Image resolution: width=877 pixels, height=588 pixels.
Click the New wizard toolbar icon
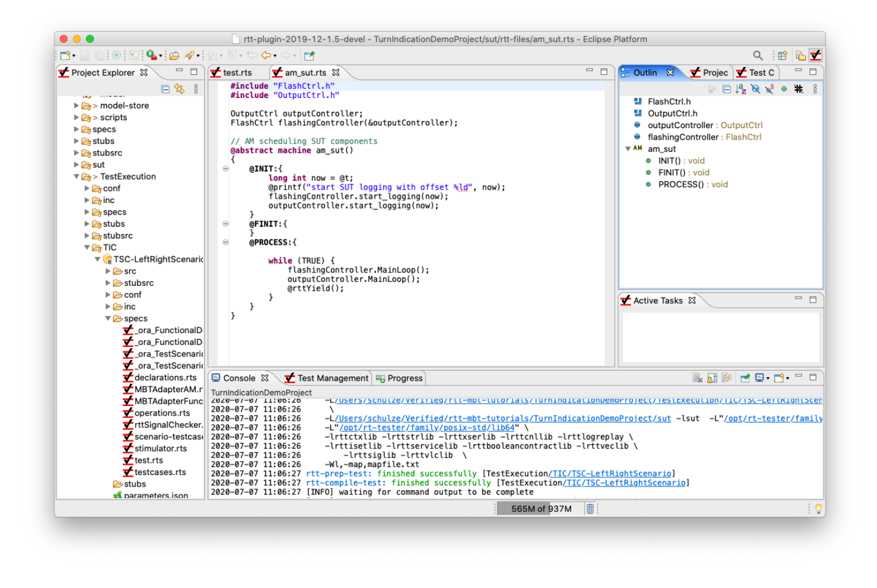pyautogui.click(x=65, y=56)
